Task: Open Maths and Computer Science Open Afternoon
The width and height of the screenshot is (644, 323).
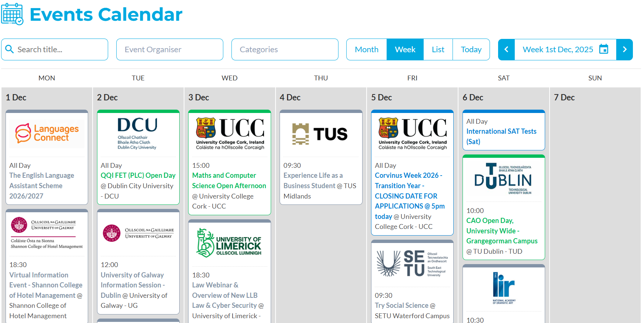Action: [x=229, y=180]
